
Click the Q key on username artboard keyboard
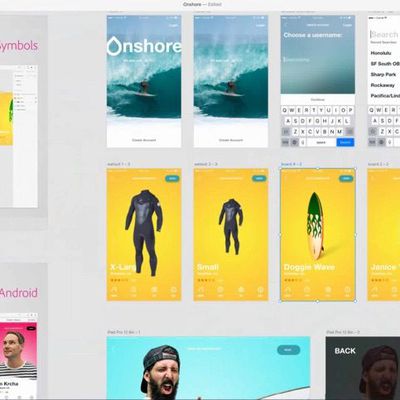tap(285, 110)
